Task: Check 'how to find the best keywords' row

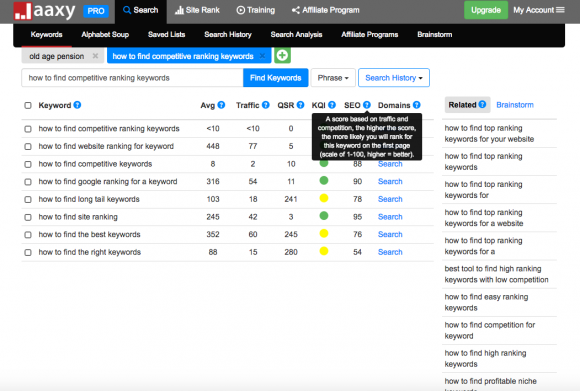Action: pos(28,235)
